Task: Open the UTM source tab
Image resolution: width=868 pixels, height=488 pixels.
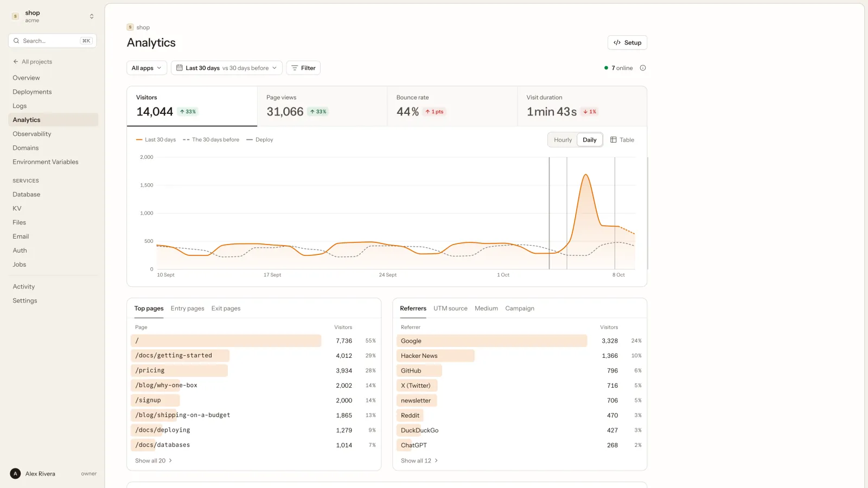Action: coord(450,309)
